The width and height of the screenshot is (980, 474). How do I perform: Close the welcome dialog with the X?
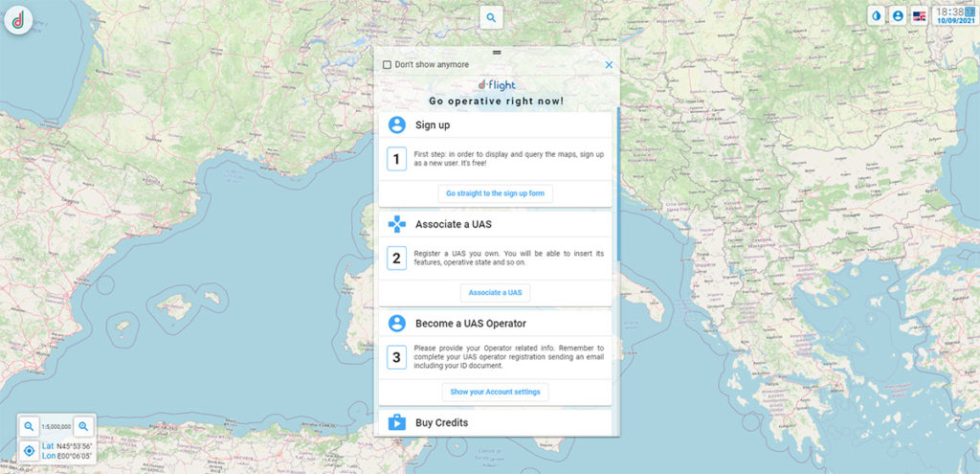coord(609,65)
